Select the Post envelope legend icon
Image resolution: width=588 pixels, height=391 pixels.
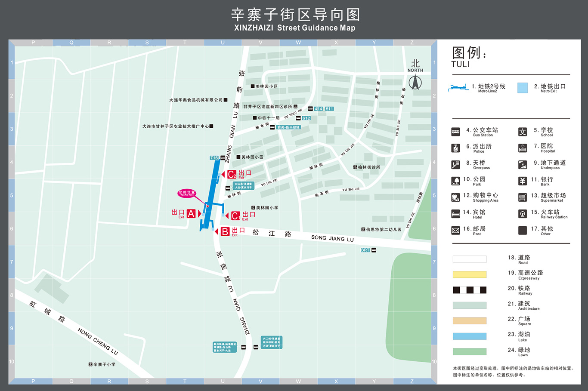pyautogui.click(x=455, y=231)
